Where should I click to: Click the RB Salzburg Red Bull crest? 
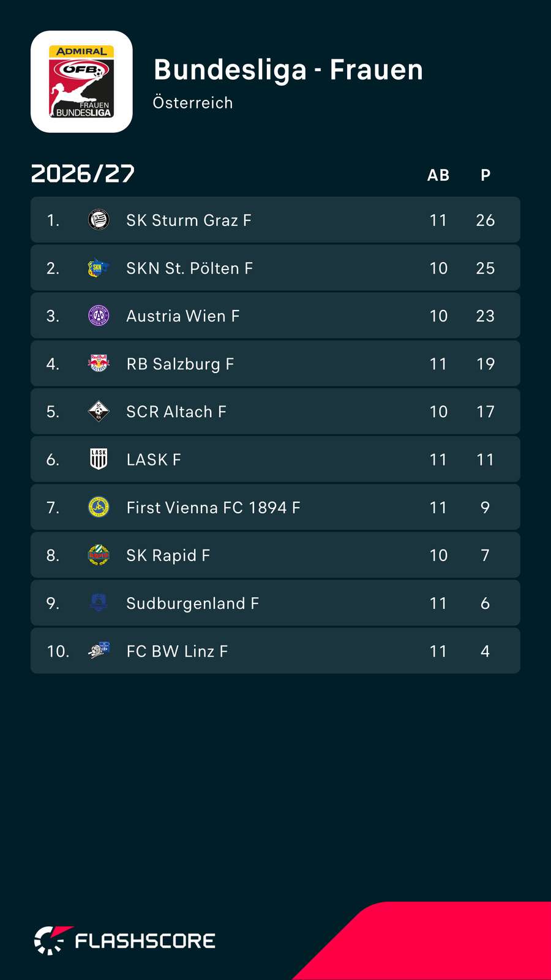pos(99,363)
